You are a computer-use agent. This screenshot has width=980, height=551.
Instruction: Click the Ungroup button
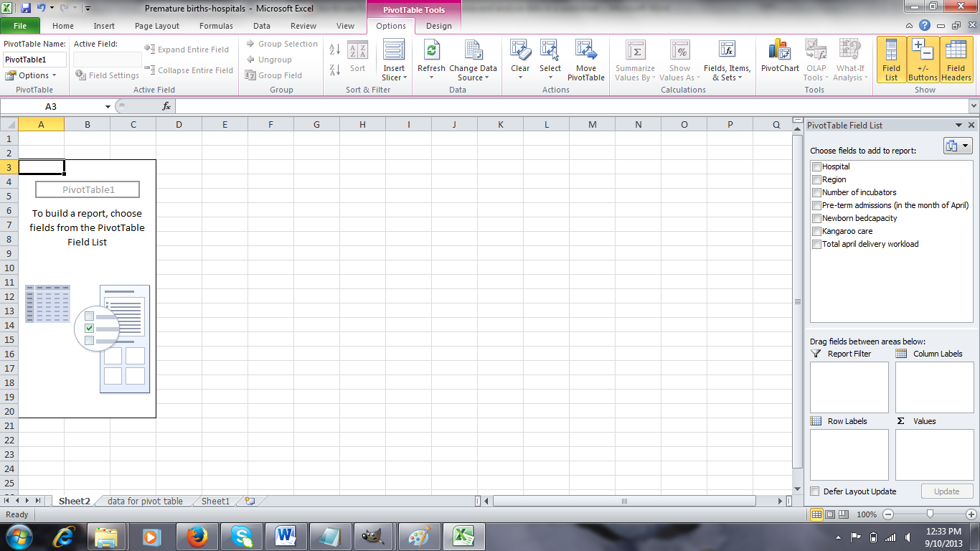[269, 60]
